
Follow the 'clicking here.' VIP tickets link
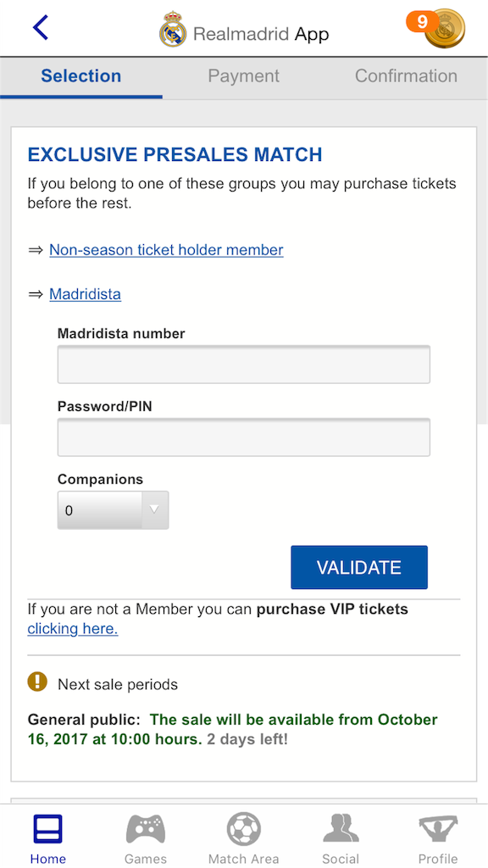click(x=73, y=629)
